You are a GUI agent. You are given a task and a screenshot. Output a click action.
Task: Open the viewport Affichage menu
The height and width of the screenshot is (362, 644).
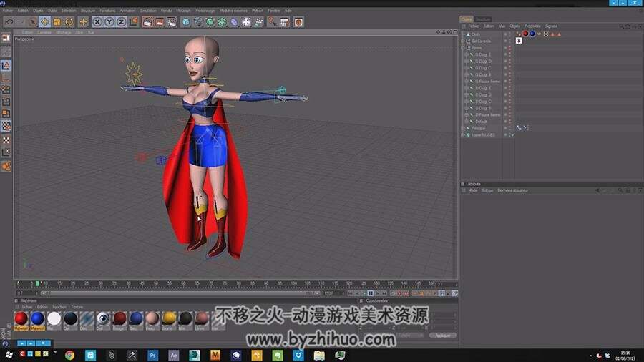pyautogui.click(x=63, y=32)
